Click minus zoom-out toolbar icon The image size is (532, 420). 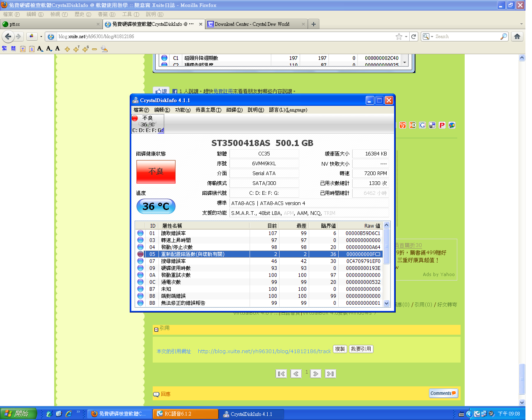(x=94, y=49)
